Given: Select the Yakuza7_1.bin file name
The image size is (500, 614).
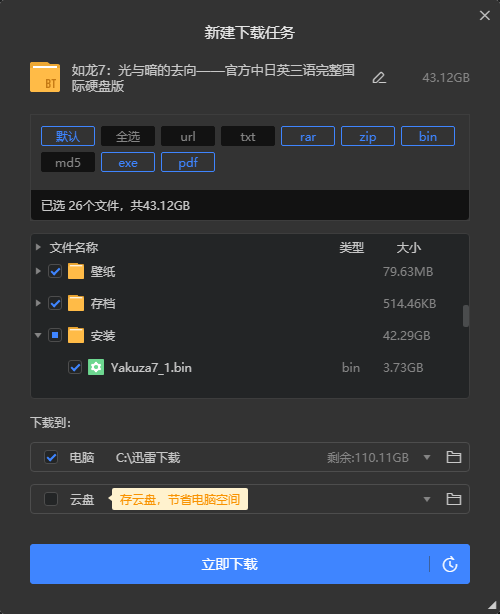Looking at the screenshot, I should tap(151, 368).
